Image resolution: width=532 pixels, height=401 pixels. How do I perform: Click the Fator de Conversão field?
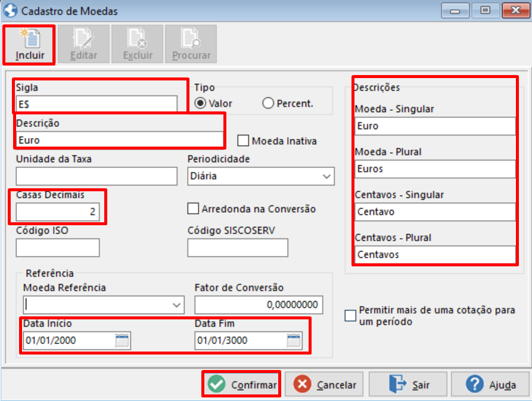(x=259, y=304)
